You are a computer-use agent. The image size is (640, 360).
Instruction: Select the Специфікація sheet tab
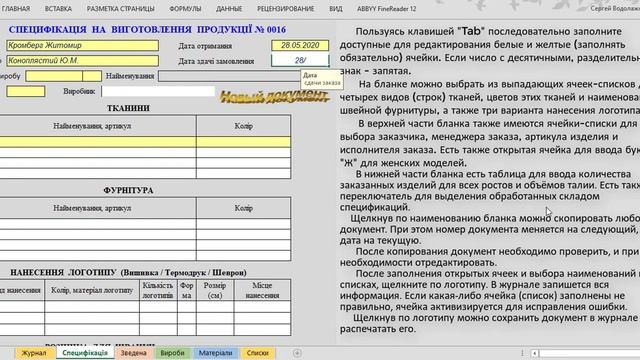[85, 353]
